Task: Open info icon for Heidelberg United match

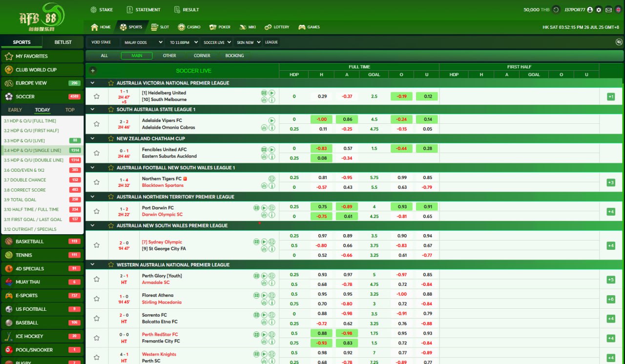Action: click(x=272, y=100)
